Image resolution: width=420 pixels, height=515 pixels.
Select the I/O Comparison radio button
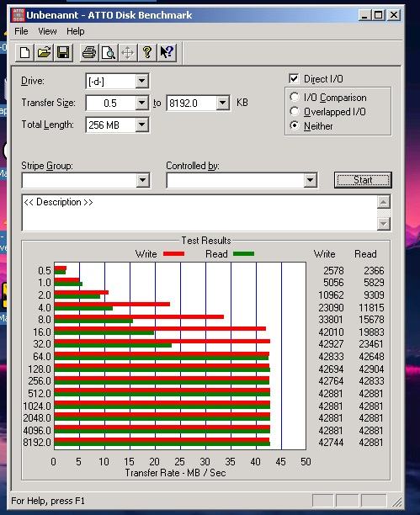pyautogui.click(x=295, y=98)
